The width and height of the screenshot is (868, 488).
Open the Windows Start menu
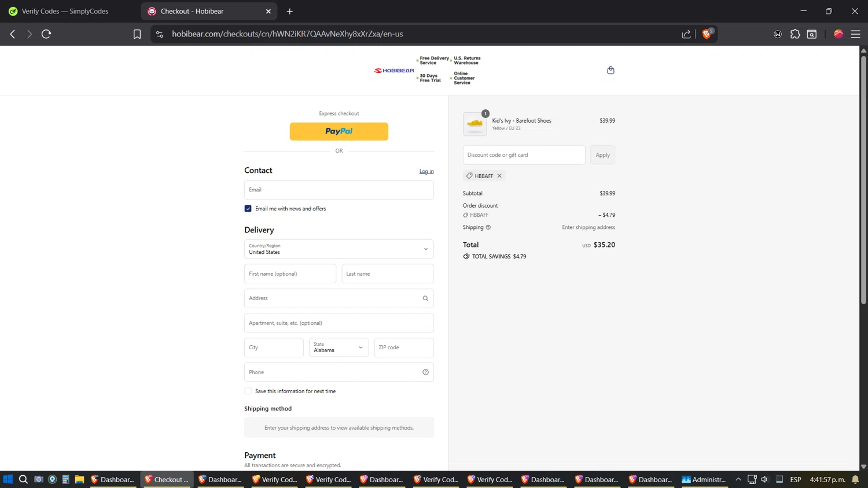(x=8, y=479)
